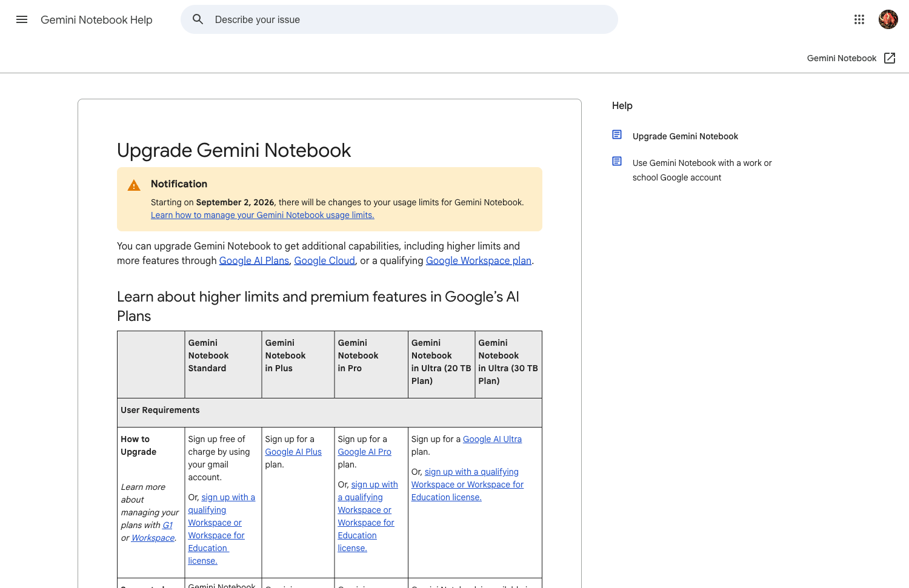The image size is (909, 588).
Task: Follow the Google Cloud link
Action: [x=324, y=260]
